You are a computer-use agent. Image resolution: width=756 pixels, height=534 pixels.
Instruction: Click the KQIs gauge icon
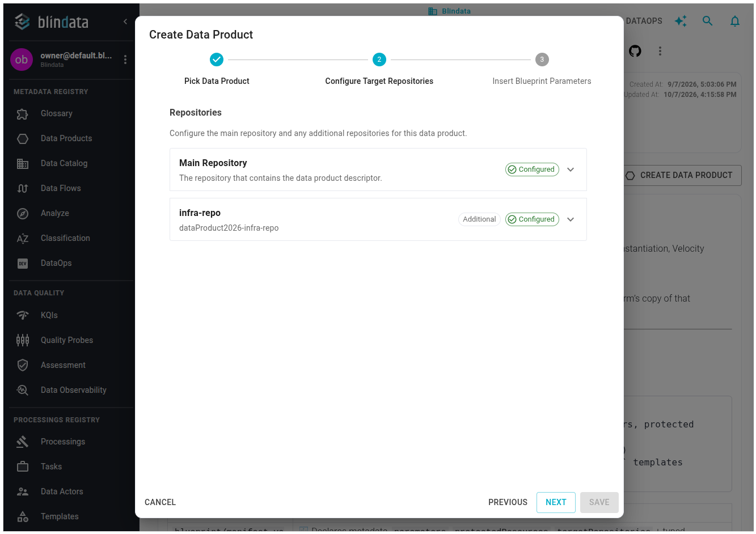click(23, 316)
